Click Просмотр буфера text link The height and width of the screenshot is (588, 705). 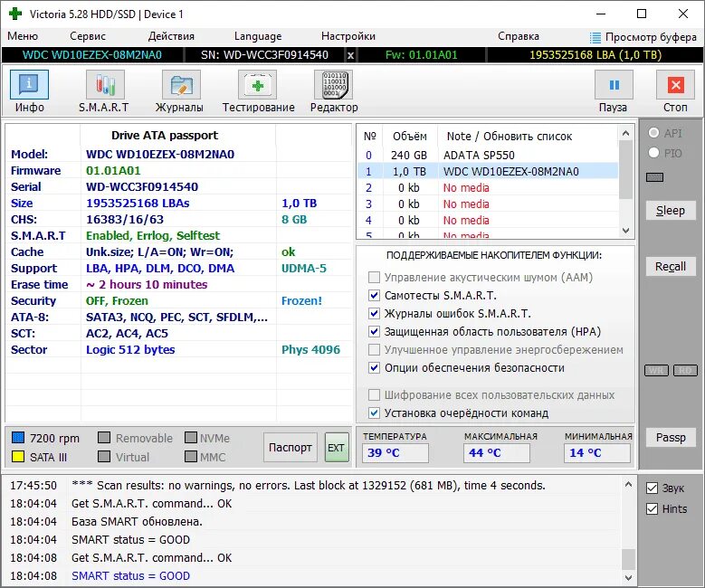pos(651,37)
